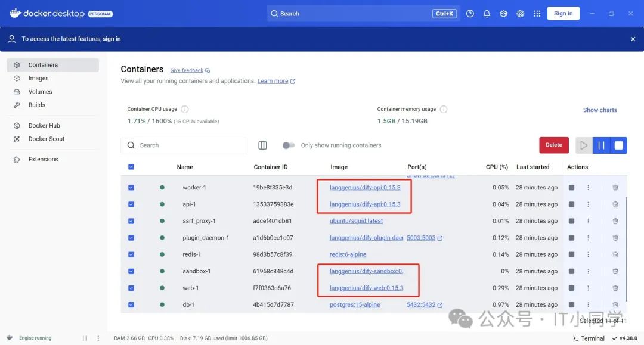Open the column layout customization icon
Screen dimensions: 644x345
coord(262,145)
